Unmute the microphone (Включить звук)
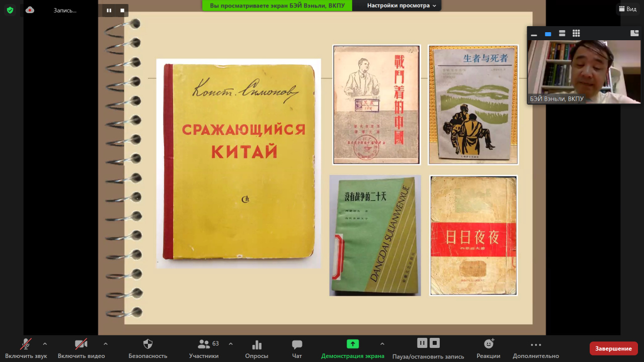This screenshot has width=644, height=362. (x=26, y=344)
